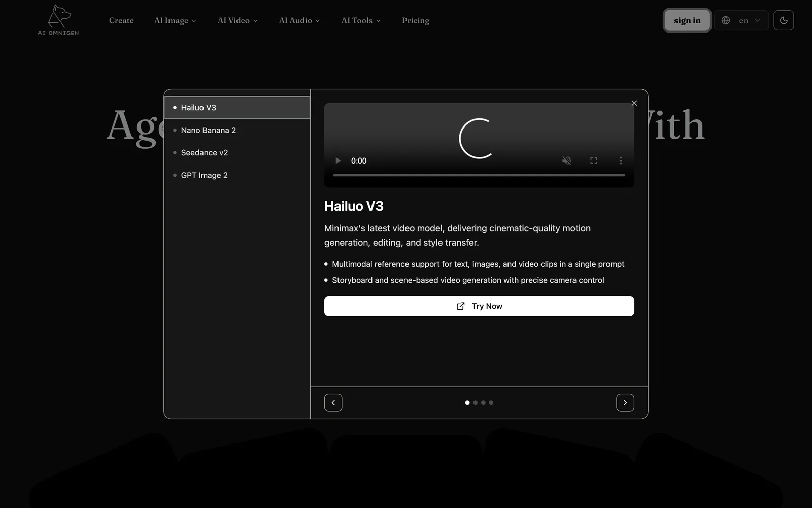The image size is (812, 508).
Task: Open the Create page
Action: click(x=121, y=20)
